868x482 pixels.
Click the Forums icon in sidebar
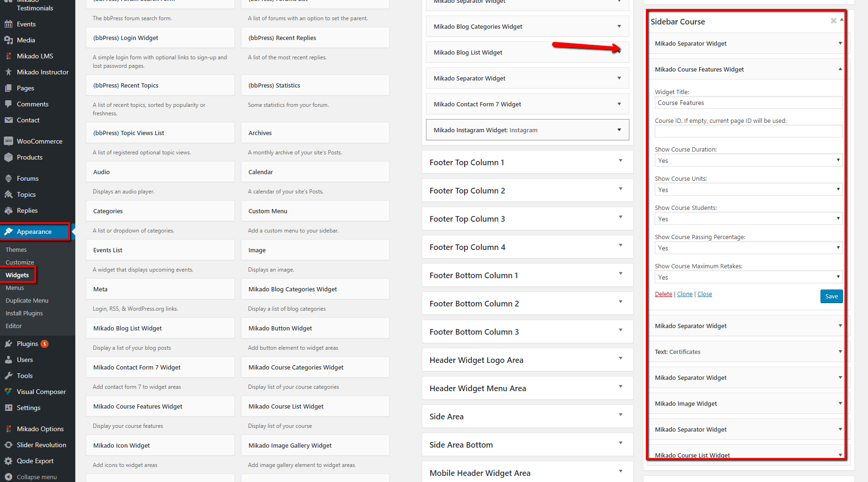8,178
